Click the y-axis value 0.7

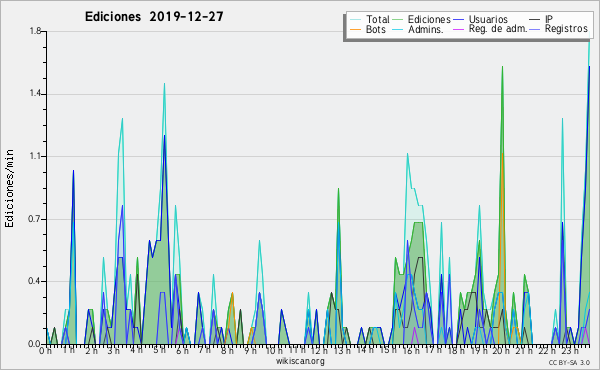click(35, 219)
